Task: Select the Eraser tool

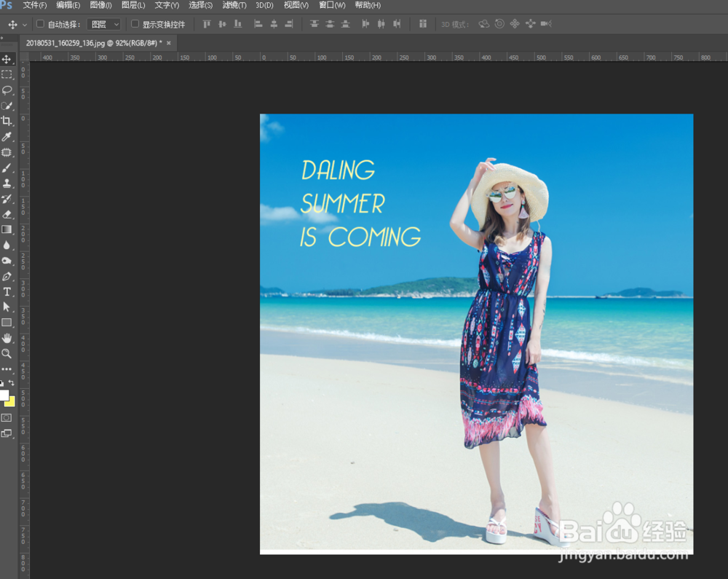Action: click(7, 214)
